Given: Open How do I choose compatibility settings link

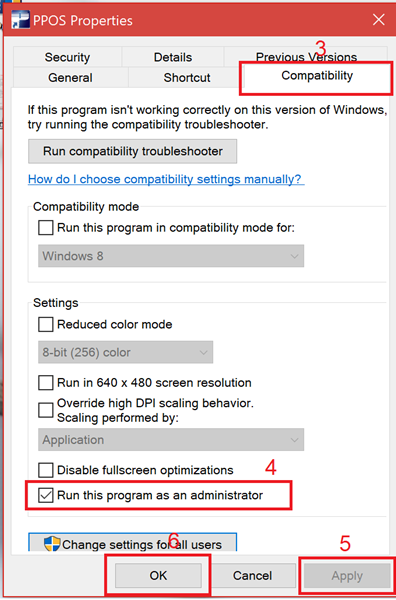Looking at the screenshot, I should tap(166, 179).
